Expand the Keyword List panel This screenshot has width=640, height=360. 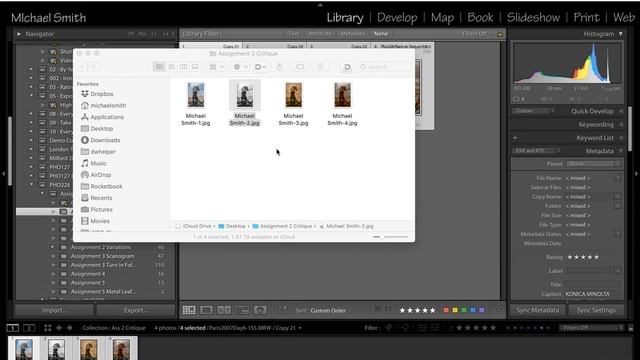(620, 138)
